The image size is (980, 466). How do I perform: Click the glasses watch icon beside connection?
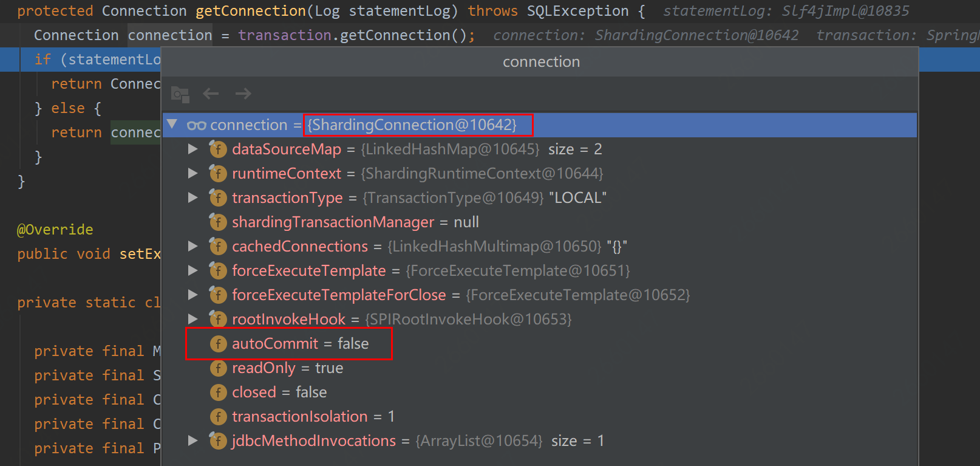(x=197, y=125)
